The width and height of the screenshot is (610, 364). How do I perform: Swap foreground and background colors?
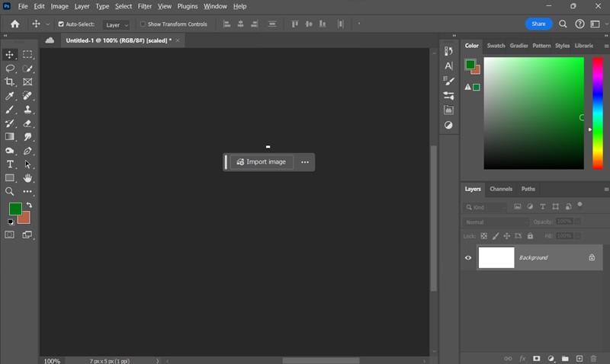pos(29,205)
